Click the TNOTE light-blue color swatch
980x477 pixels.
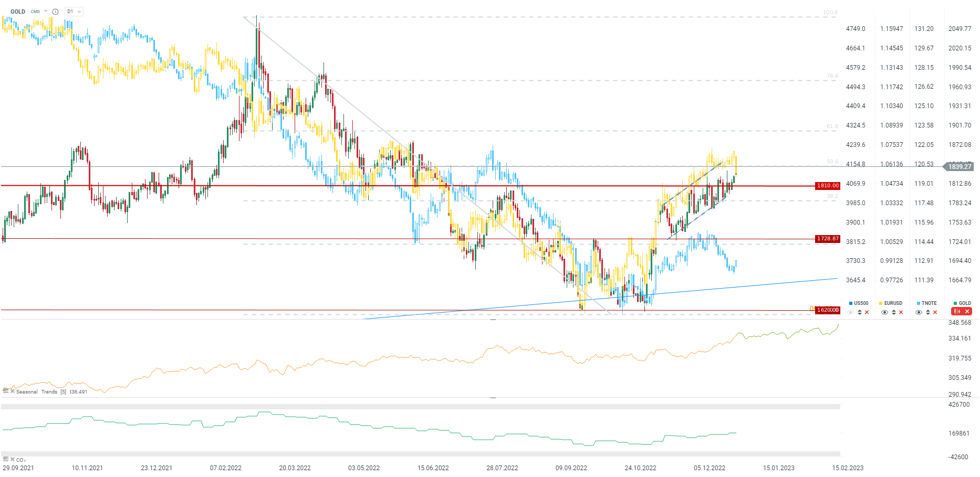click(x=919, y=303)
